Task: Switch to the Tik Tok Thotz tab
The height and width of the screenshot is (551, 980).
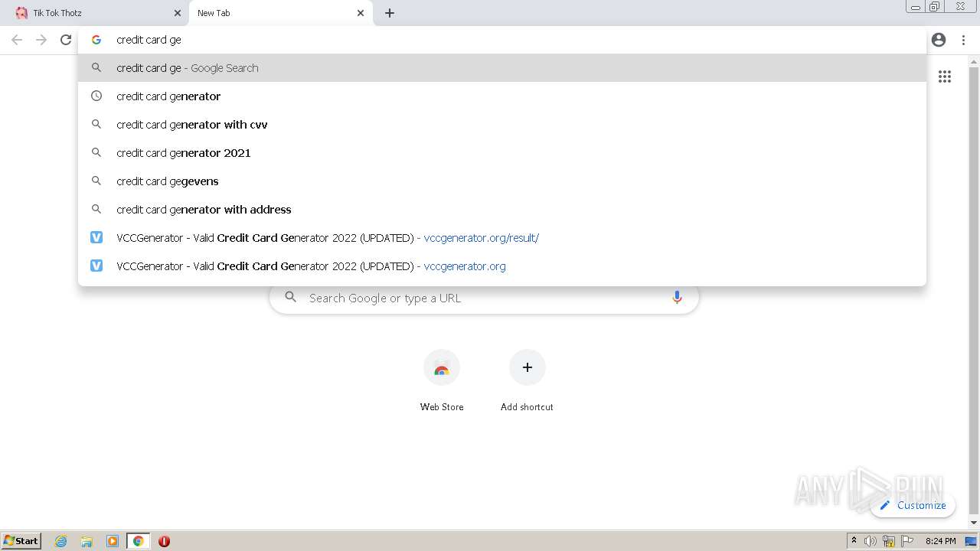Action: [x=95, y=13]
